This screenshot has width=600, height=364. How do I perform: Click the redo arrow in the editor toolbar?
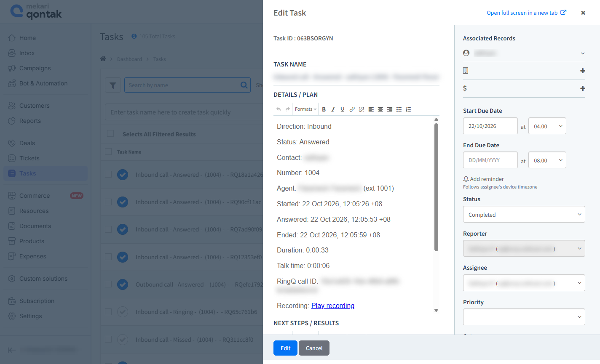tap(288, 109)
